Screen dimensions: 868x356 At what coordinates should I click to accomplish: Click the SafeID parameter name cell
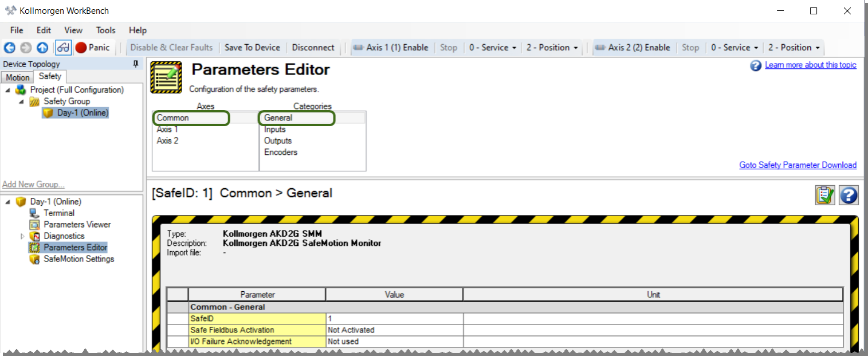257,319
